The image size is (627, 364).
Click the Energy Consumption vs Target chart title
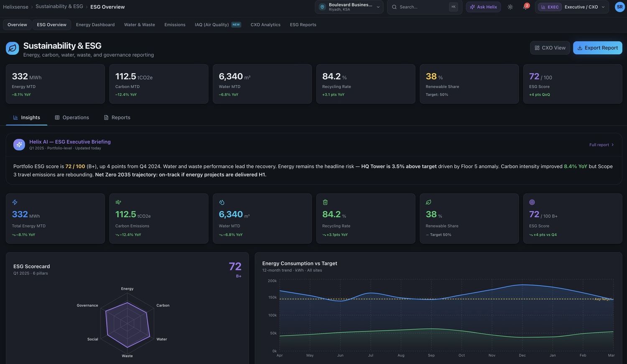click(x=300, y=263)
